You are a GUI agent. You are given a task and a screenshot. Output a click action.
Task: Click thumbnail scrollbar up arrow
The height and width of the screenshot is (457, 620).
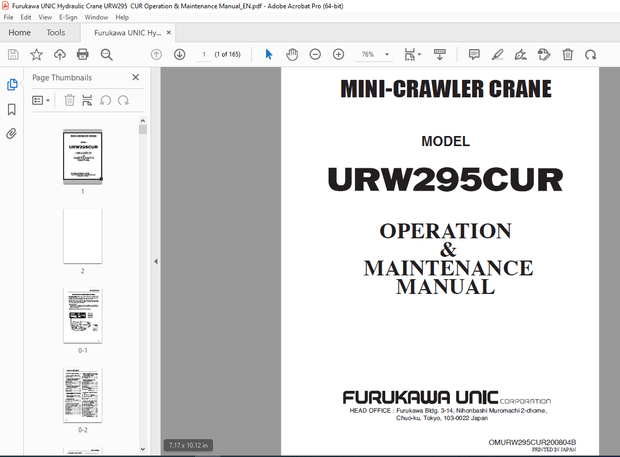click(143, 121)
